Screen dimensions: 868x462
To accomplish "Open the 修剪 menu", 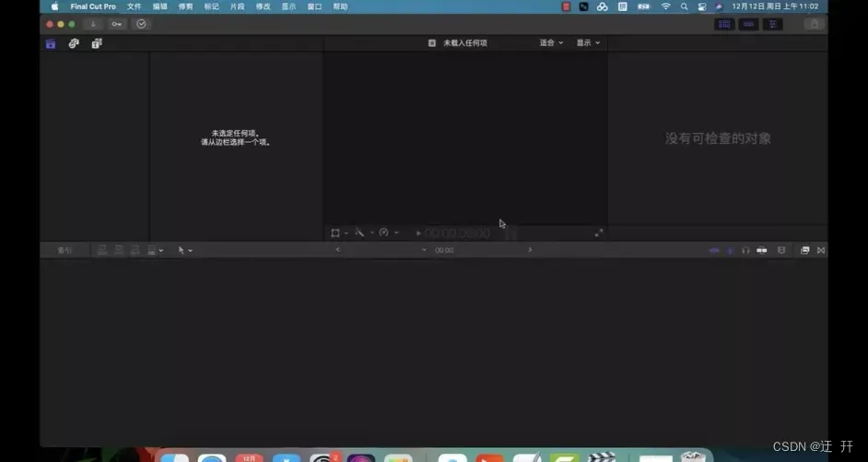I will coord(186,6).
